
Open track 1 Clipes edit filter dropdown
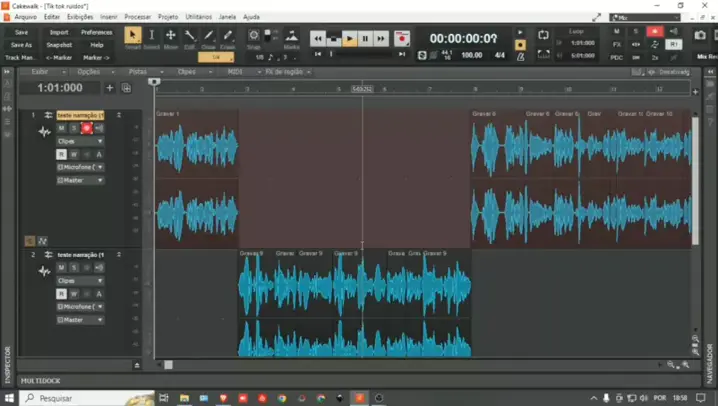(x=80, y=141)
